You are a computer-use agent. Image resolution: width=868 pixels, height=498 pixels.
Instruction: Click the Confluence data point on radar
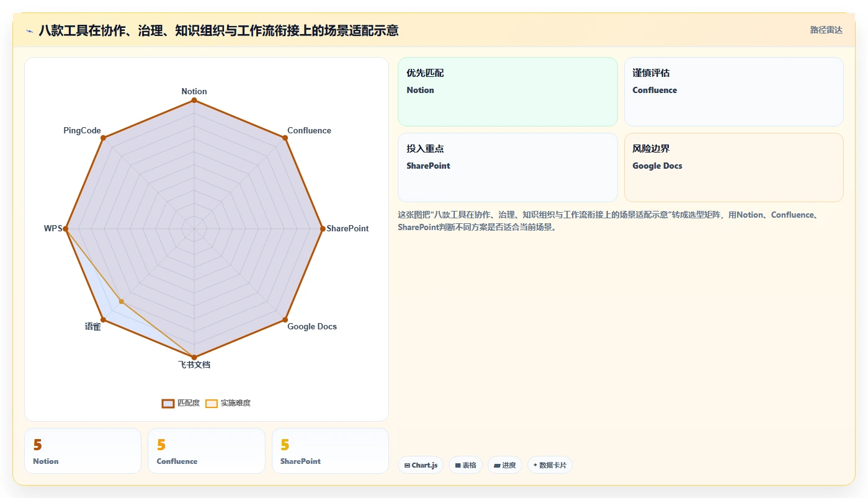click(x=285, y=138)
